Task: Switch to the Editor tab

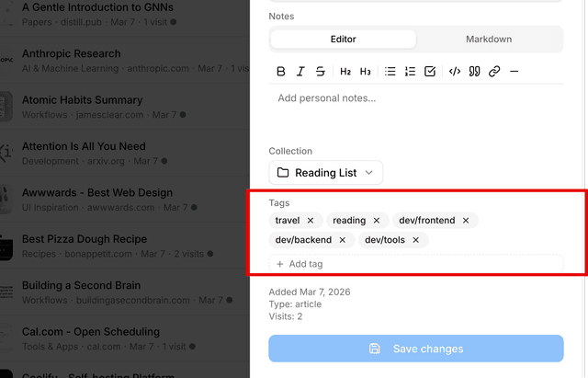Action: pyautogui.click(x=343, y=39)
